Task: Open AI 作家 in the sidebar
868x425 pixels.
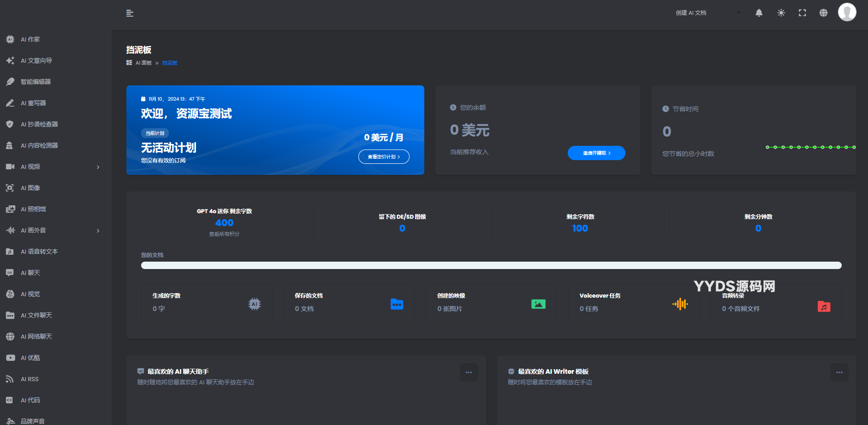Action: pyautogui.click(x=30, y=40)
